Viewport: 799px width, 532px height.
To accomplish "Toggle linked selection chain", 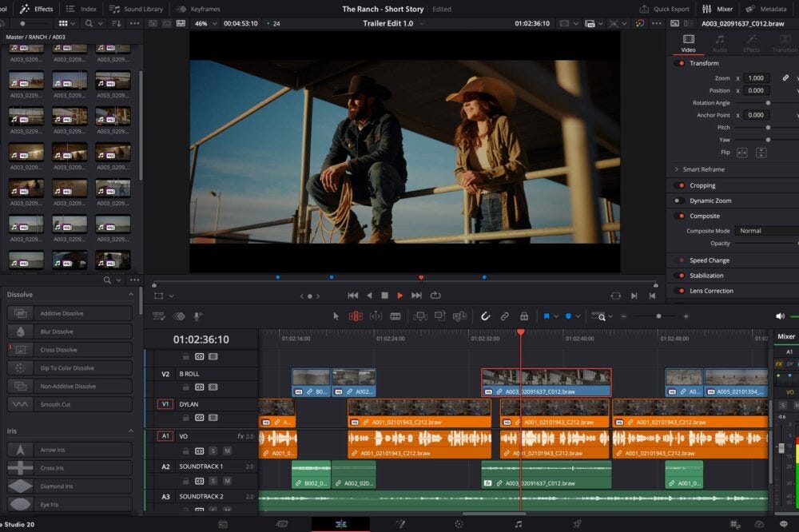I will tap(504, 316).
